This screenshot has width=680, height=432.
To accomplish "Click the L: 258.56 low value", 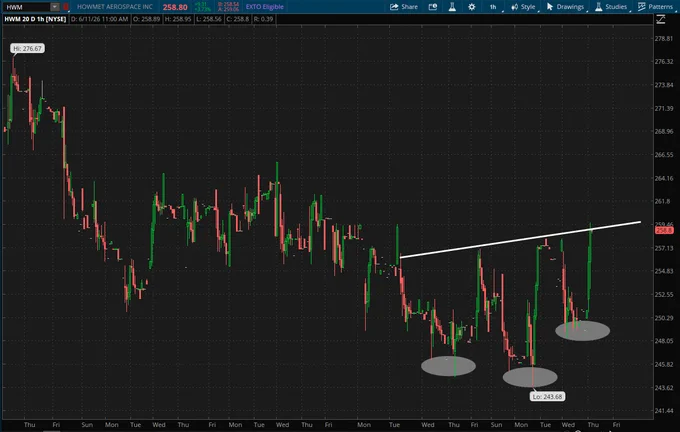I will click(209, 19).
